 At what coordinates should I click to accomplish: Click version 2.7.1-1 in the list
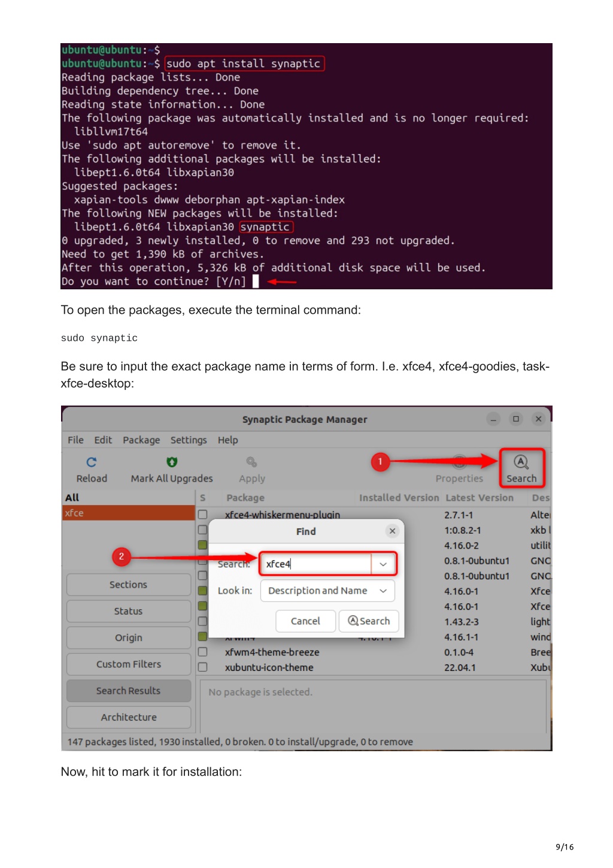(x=459, y=515)
